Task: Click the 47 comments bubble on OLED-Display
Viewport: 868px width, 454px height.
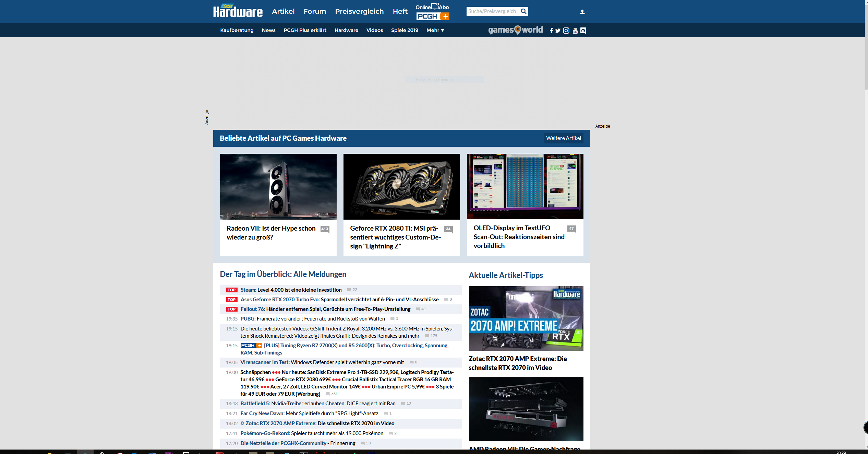Action: coord(571,229)
